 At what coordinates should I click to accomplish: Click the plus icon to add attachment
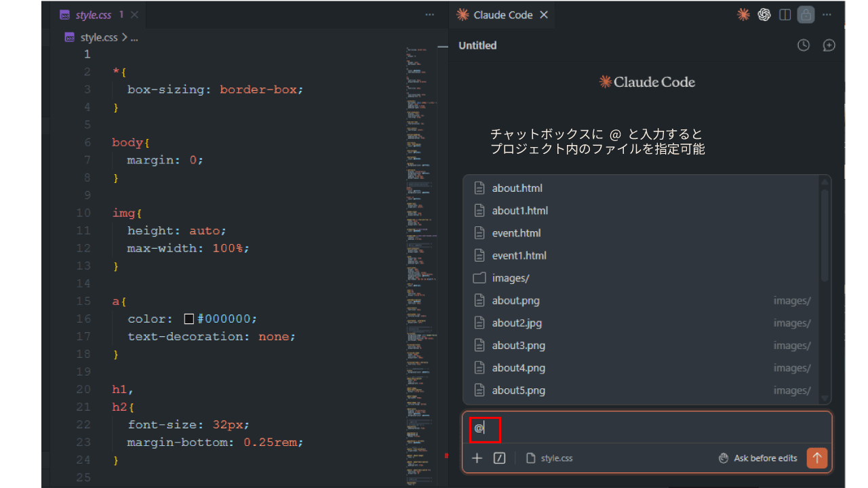477,458
